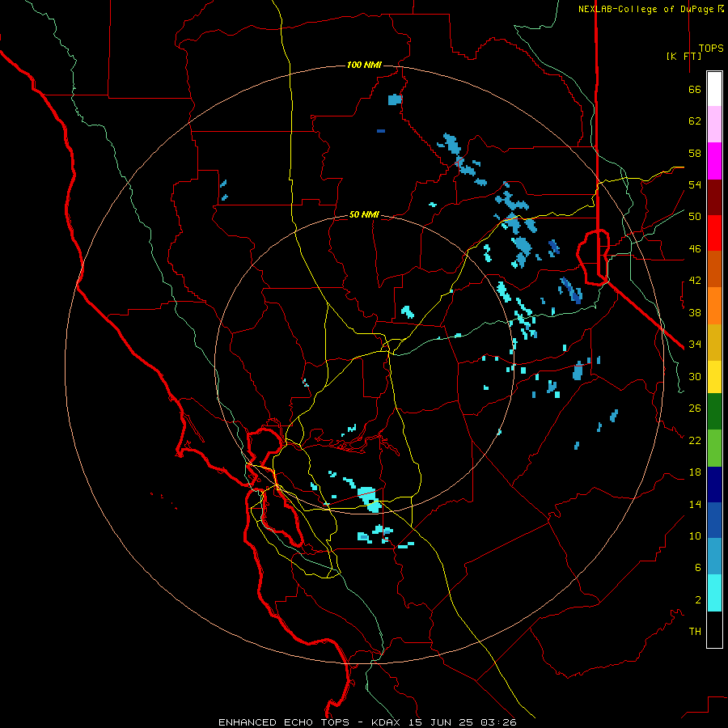This screenshot has width=728, height=728.
Task: Click the legend value '34'
Action: 695,344
